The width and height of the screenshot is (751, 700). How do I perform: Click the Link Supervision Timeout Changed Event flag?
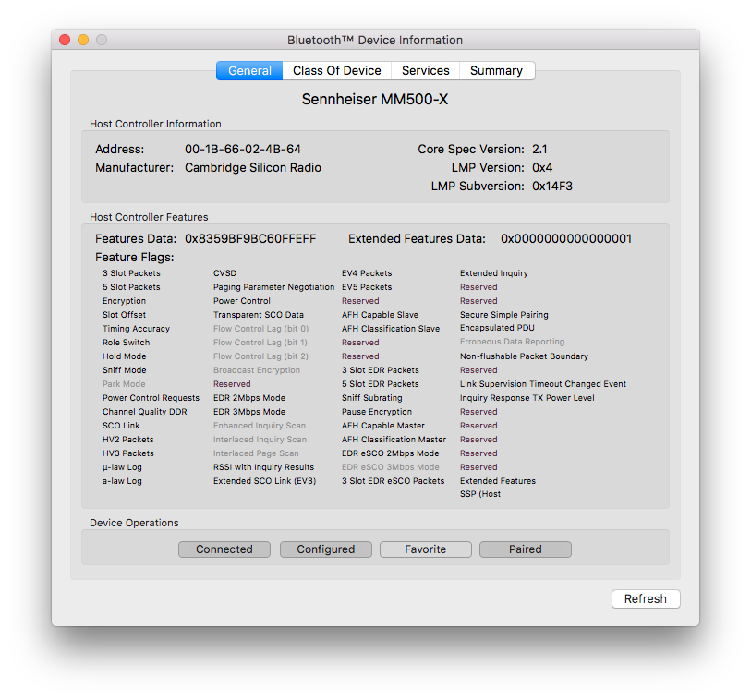point(542,384)
